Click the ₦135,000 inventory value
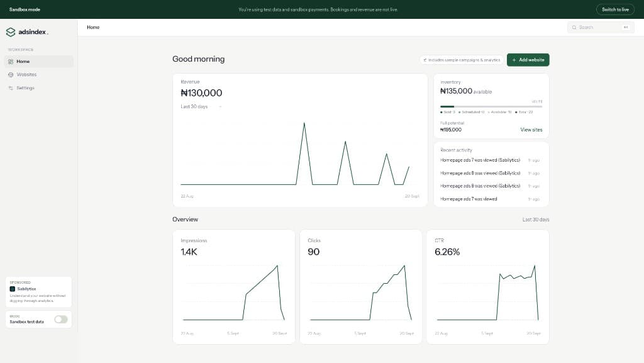 point(457,91)
